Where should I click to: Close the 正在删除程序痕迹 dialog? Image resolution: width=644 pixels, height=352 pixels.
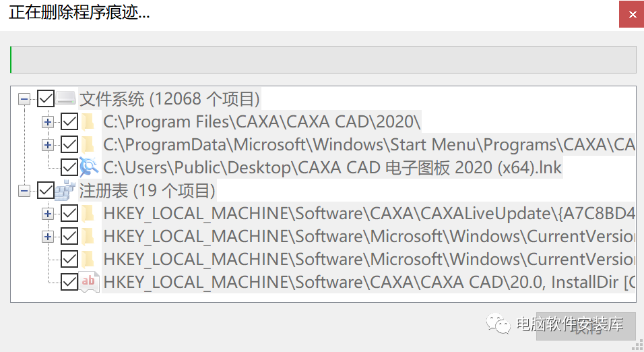point(632,14)
